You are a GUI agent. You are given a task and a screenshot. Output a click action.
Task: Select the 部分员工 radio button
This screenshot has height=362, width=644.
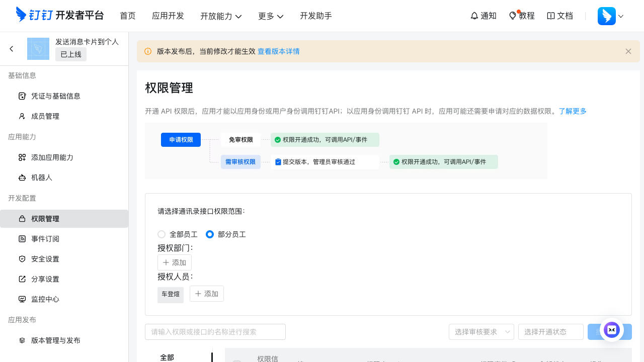[210, 234]
